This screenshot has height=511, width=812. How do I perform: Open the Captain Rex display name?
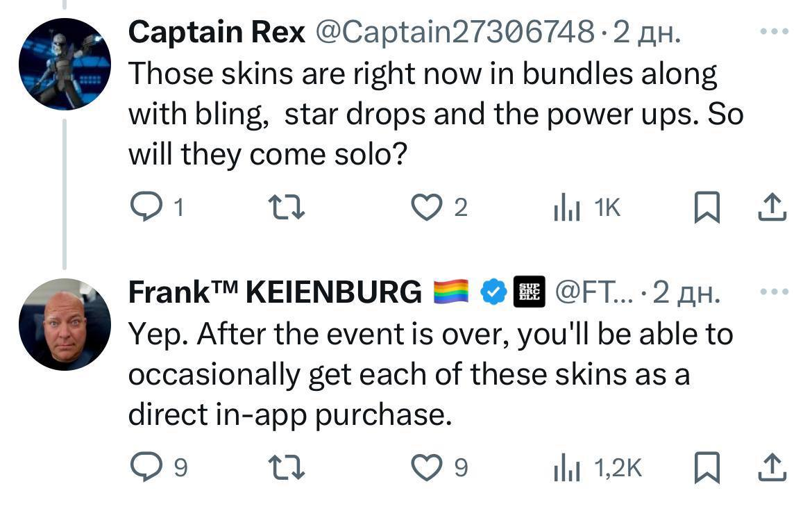[217, 32]
